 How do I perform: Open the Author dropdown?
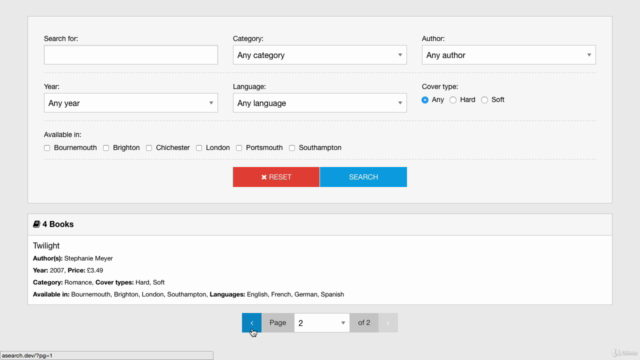pyautogui.click(x=509, y=55)
